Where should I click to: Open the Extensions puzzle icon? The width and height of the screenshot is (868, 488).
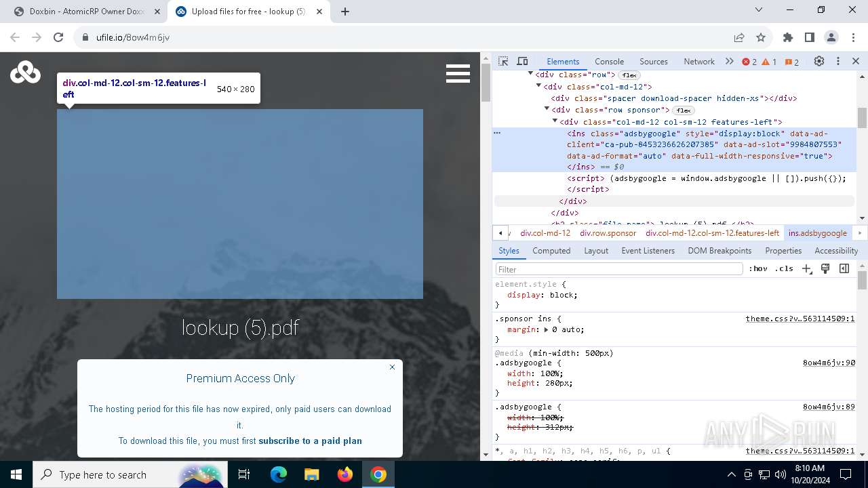[x=788, y=37]
